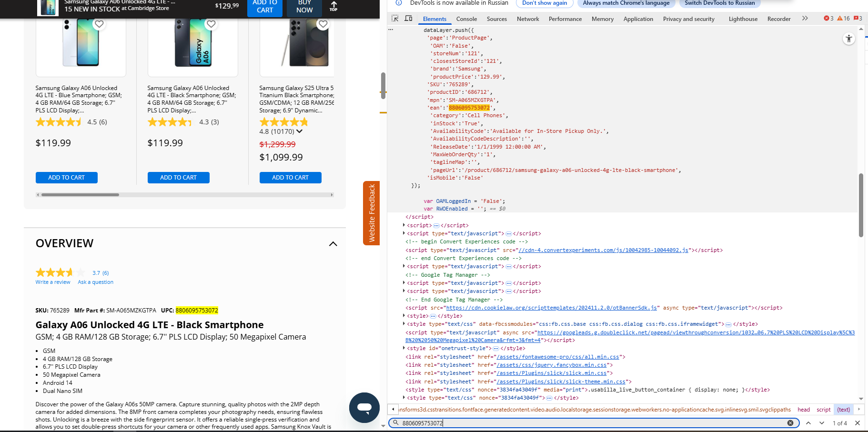868x432 pixels.
Task: Click the floating accessibility icon in Elements panel
Action: pyautogui.click(x=848, y=39)
